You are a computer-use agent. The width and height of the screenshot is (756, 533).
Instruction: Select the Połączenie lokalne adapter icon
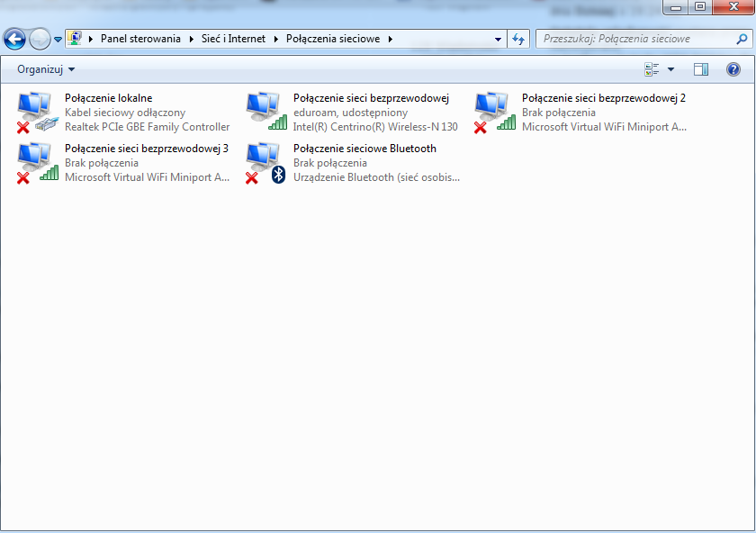[x=36, y=113]
